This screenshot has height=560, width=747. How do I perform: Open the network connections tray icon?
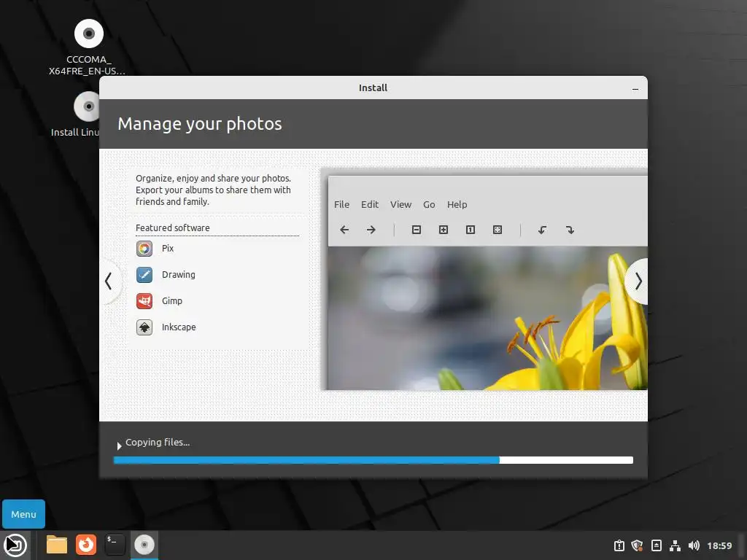tap(675, 545)
